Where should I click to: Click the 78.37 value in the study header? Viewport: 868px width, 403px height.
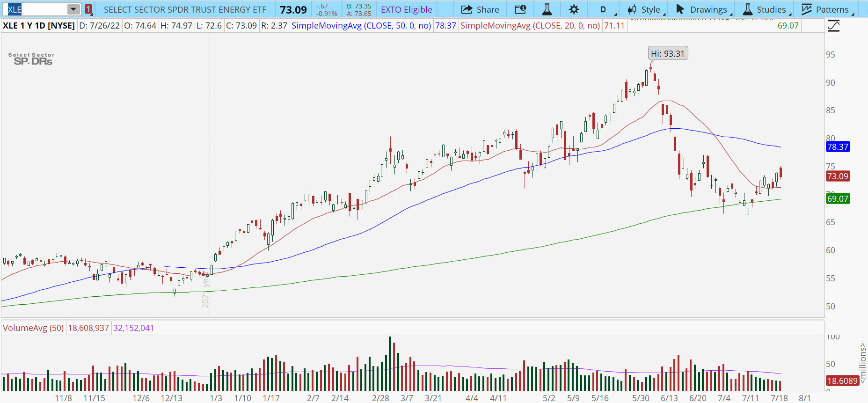pos(446,25)
